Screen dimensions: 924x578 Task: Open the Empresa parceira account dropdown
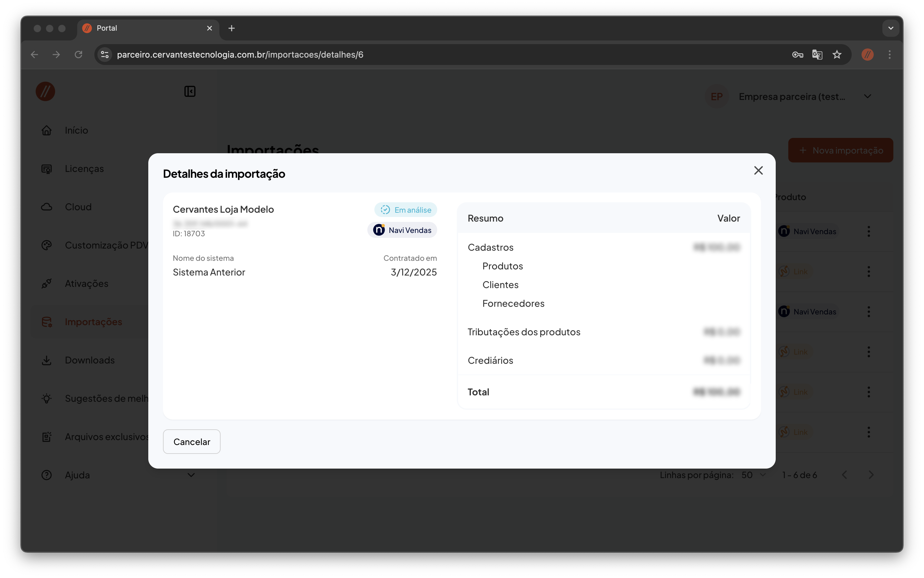pyautogui.click(x=867, y=96)
